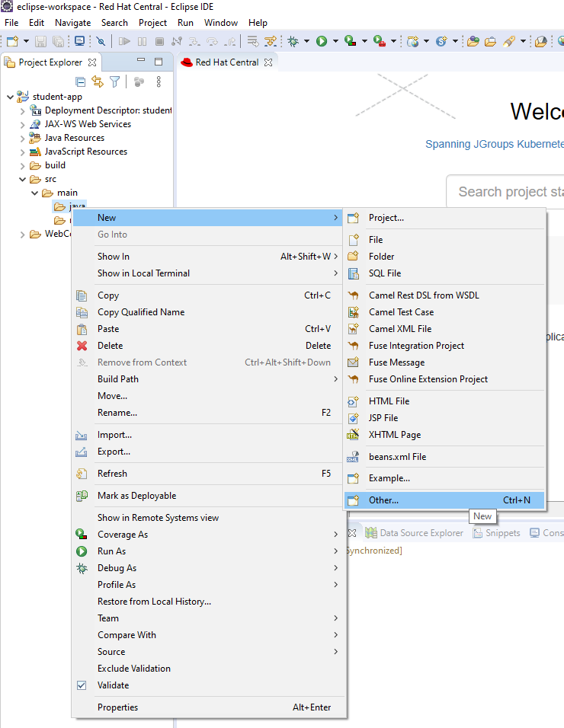Viewport: 564px width, 728px height.
Task: Click the Project Explorer filter icon
Action: click(x=114, y=82)
